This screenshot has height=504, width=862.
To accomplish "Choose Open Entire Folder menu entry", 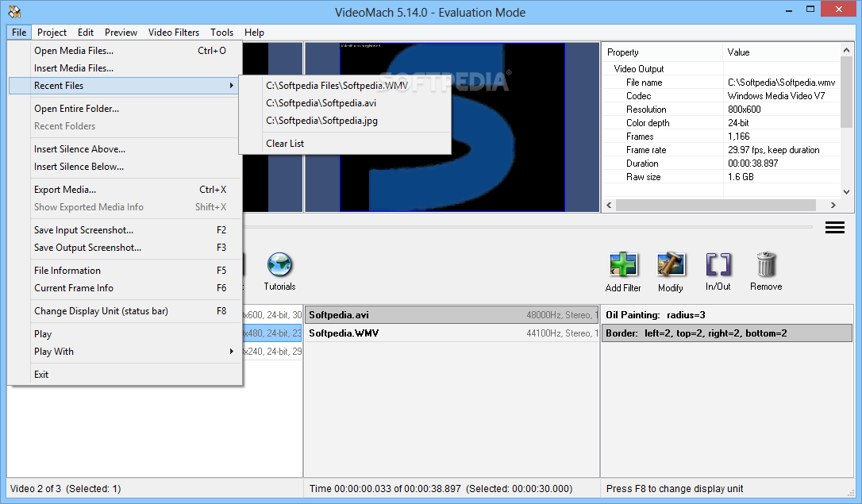I will [125, 109].
